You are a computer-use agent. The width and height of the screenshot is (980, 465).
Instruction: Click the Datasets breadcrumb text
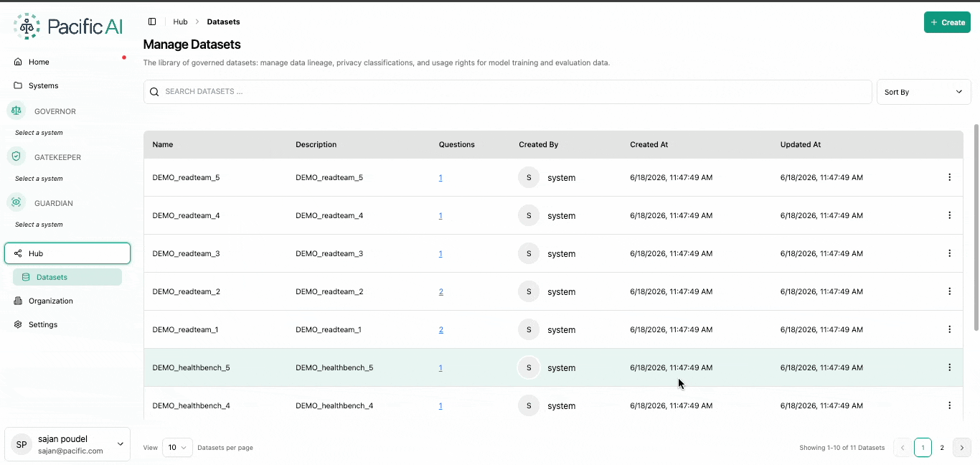[224, 22]
